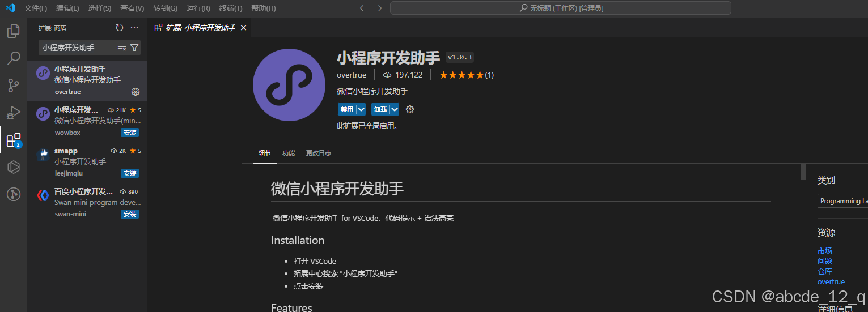This screenshot has height=312, width=868.
Task: Go forward with the navigation arrow
Action: pyautogui.click(x=378, y=8)
